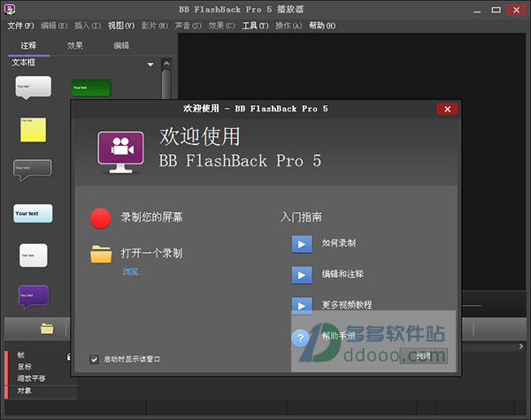Select the dark gray speech bubble text box
The image size is (531, 420).
(x=33, y=170)
